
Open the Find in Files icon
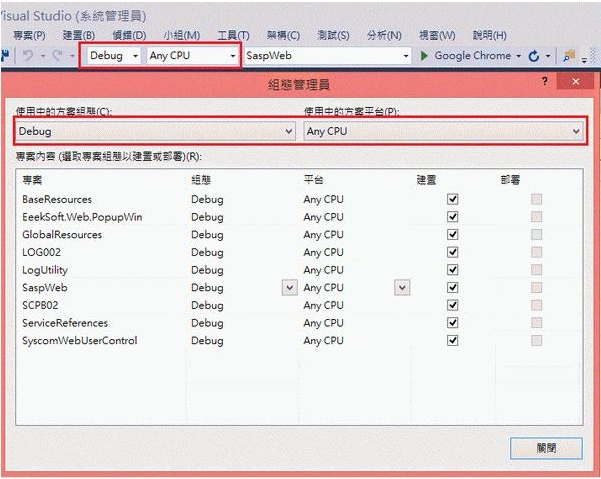[569, 56]
